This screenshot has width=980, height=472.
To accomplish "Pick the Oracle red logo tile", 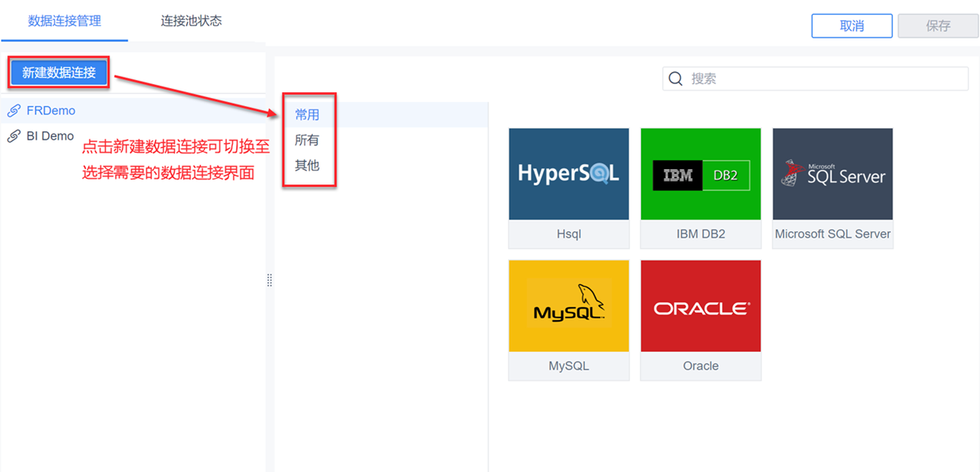I will [x=701, y=306].
